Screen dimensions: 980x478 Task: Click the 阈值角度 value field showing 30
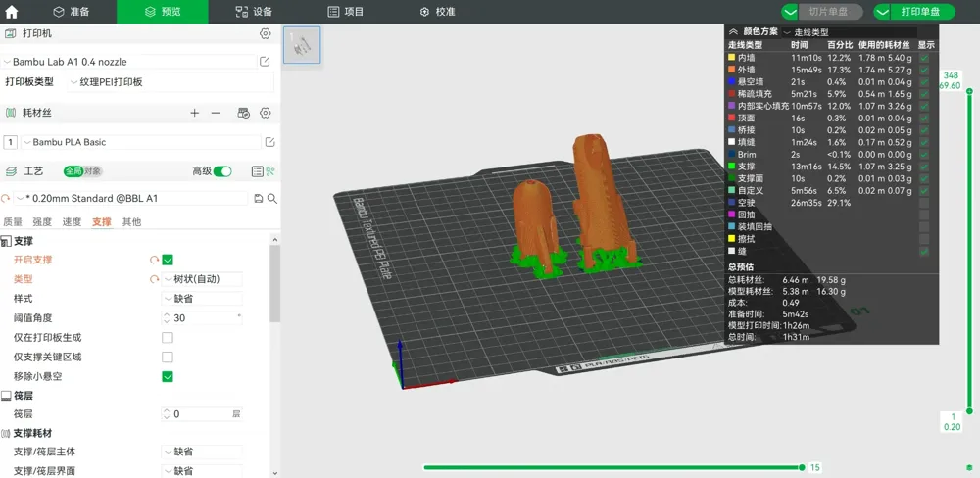(x=202, y=318)
